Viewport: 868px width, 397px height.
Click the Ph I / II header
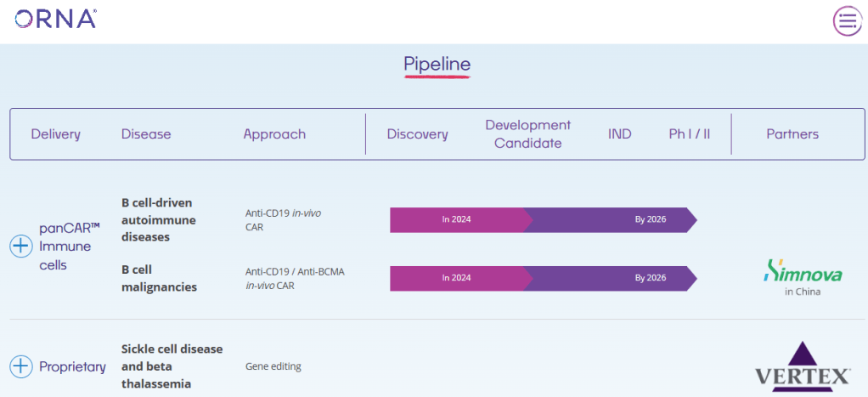(x=689, y=134)
